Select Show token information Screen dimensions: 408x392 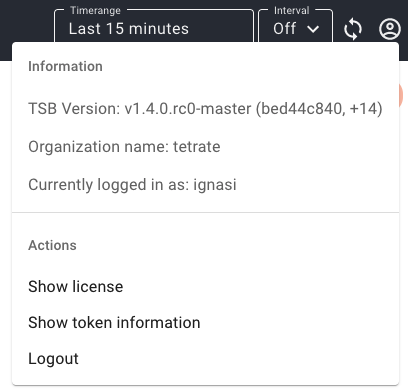205,323
